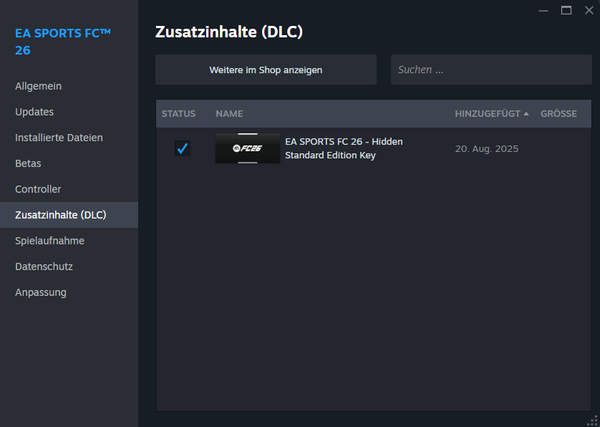The height and width of the screenshot is (427, 600).
Task: Toggle the HINZUGEFÜGT sort arrow
Action: click(526, 114)
